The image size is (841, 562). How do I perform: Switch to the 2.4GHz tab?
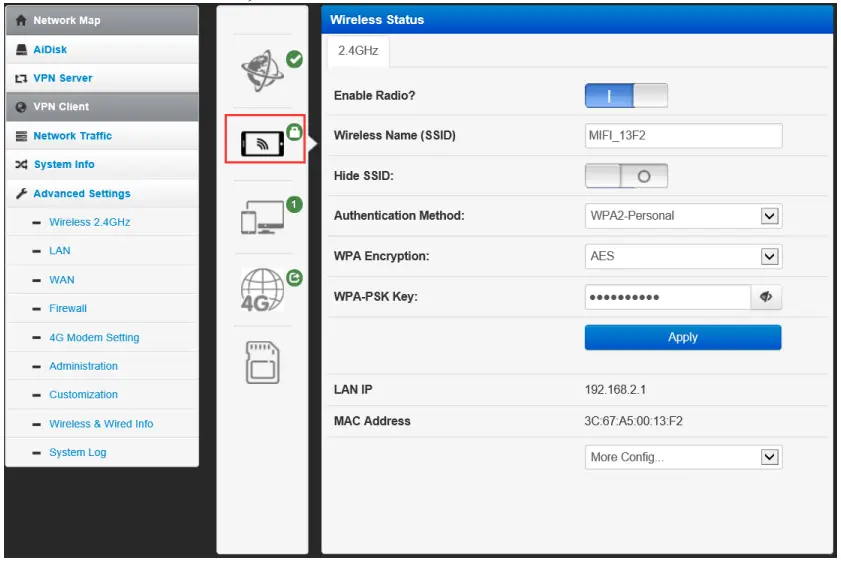(358, 51)
